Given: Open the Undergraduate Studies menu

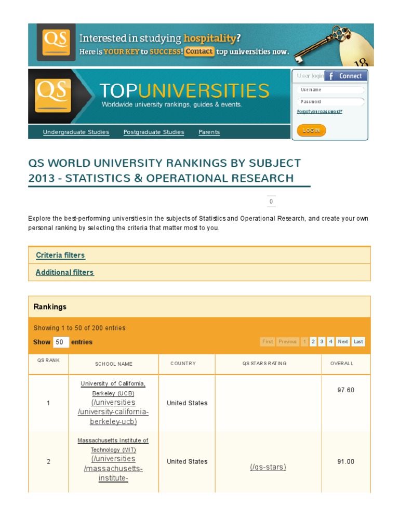Looking at the screenshot, I should point(76,132).
